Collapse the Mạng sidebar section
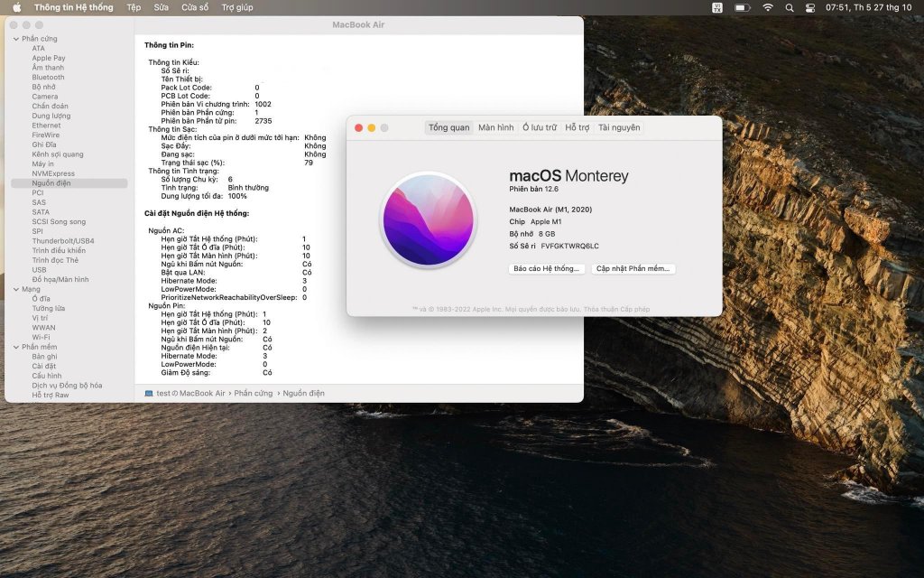 click(16, 290)
